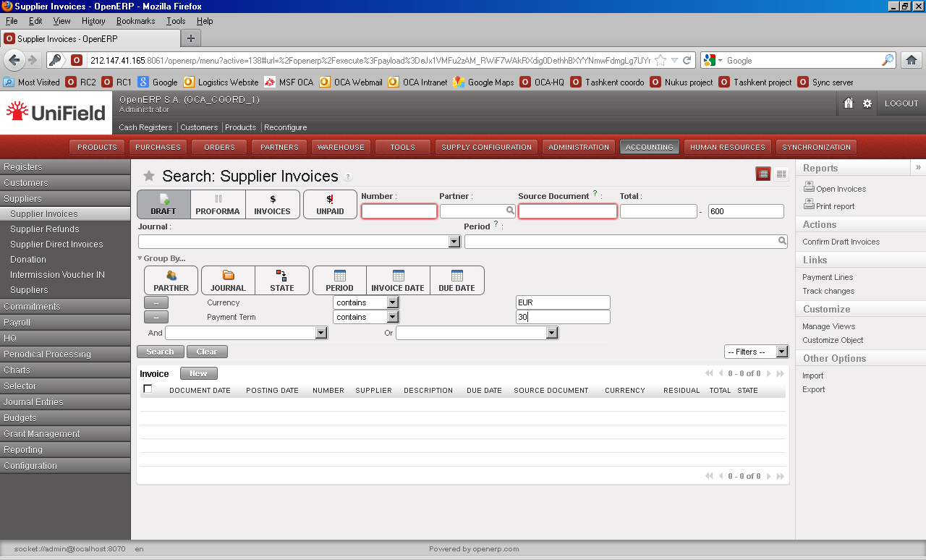The height and width of the screenshot is (560, 926).
Task: Click the home icon in the header
Action: (849, 103)
